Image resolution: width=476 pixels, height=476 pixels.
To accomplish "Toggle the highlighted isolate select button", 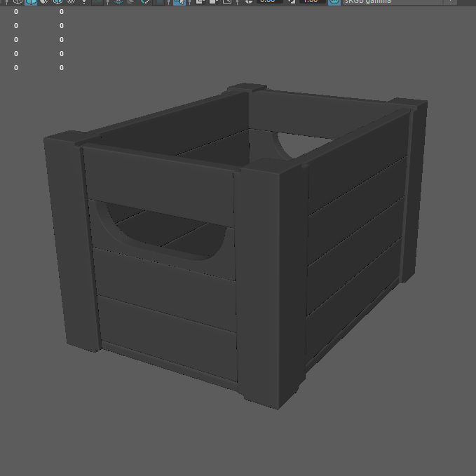I will click(x=179, y=1).
